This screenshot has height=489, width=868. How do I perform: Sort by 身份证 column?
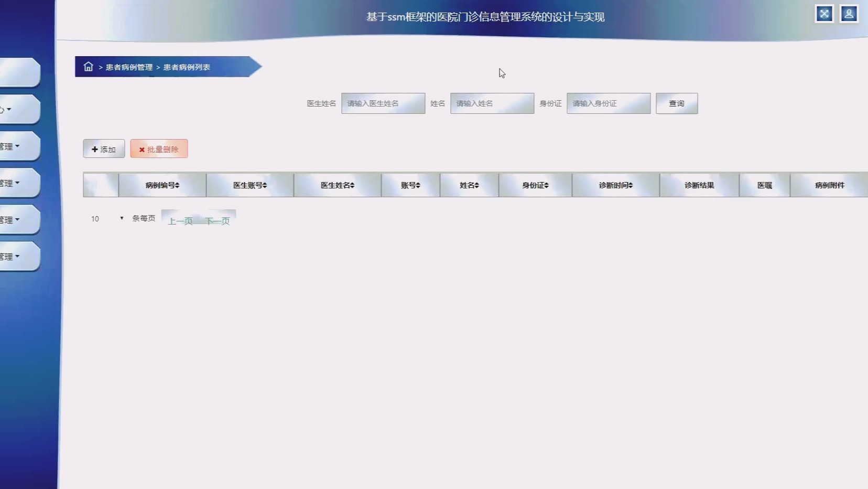pyautogui.click(x=535, y=185)
